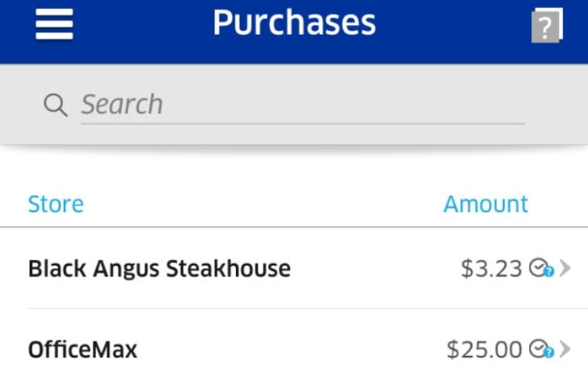
Task: Click the blank area of the OfficeMax row
Action: (x=292, y=349)
